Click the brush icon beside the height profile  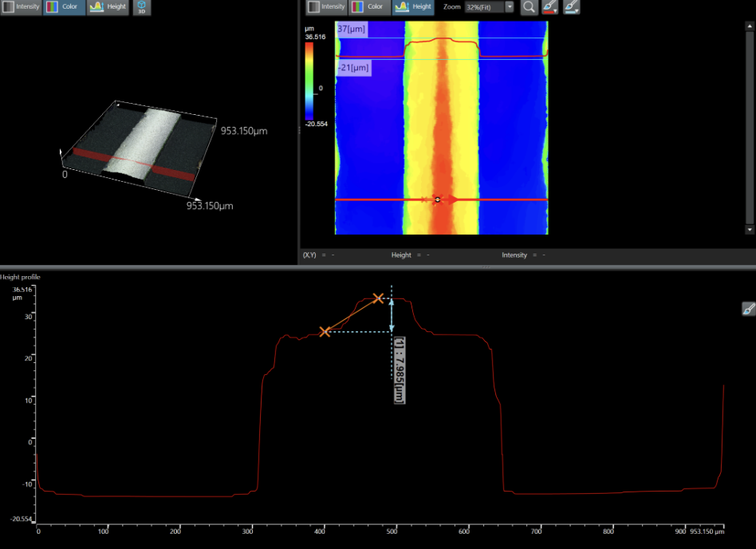click(748, 309)
